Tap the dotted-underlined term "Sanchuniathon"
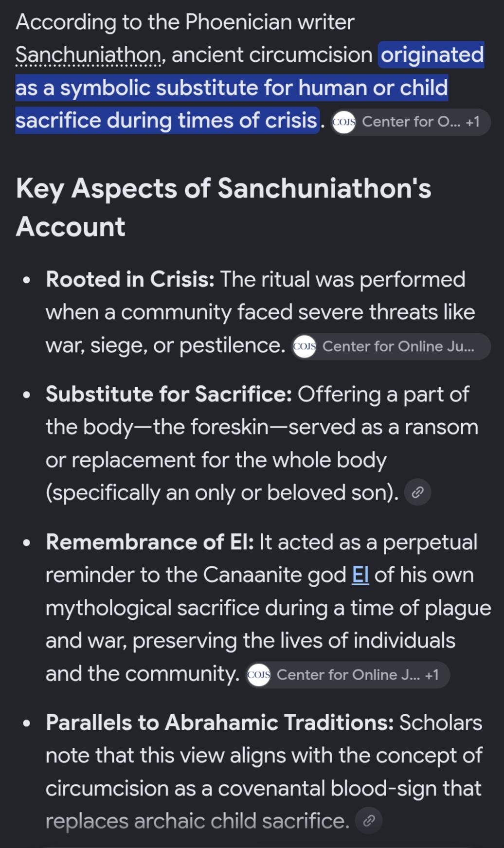The height and width of the screenshot is (848, 504). tap(88, 55)
